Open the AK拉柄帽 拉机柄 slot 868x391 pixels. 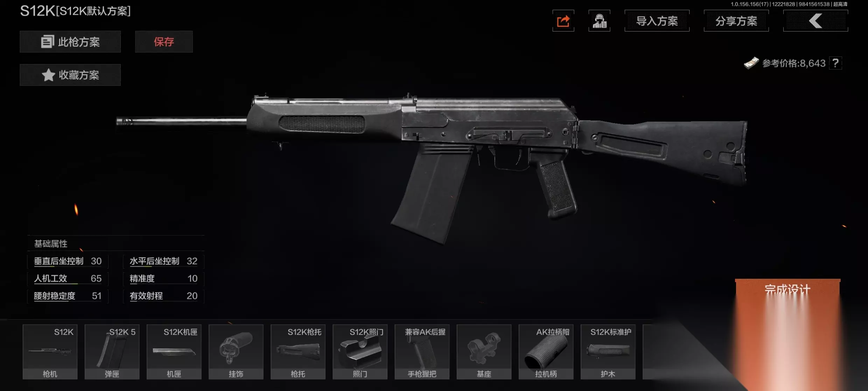click(x=546, y=352)
